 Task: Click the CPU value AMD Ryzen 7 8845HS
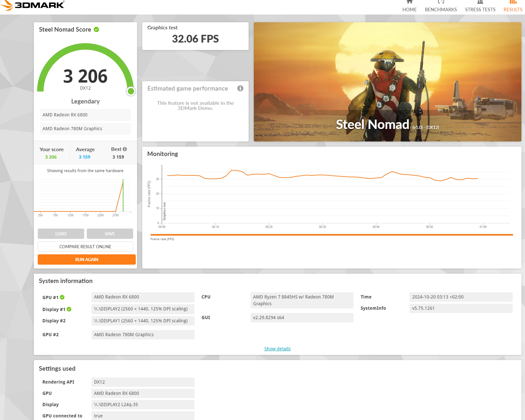(x=302, y=300)
